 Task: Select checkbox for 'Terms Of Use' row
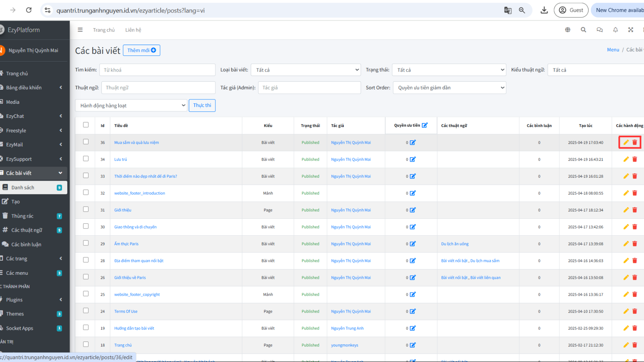[86, 311]
